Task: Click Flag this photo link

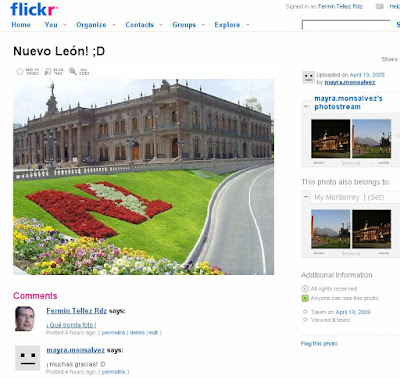Action: (319, 343)
